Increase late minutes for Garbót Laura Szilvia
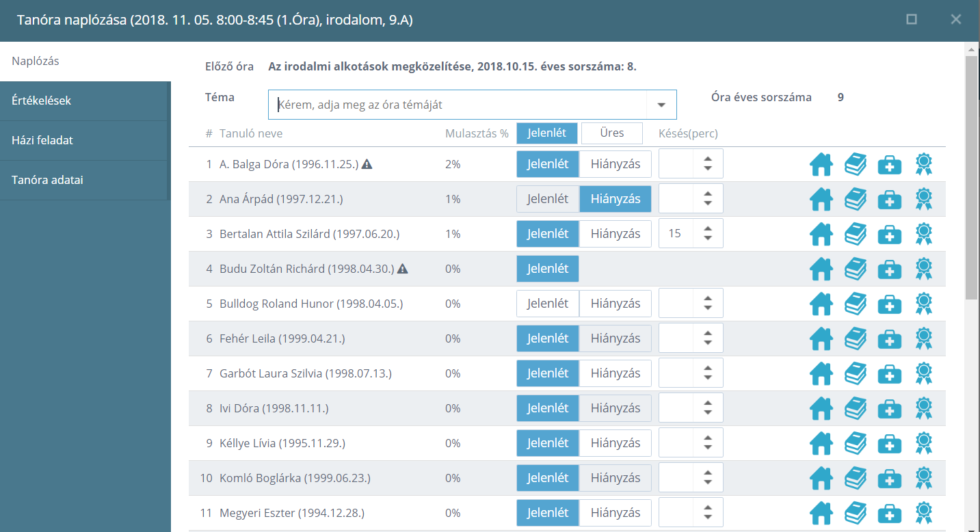 pos(708,368)
